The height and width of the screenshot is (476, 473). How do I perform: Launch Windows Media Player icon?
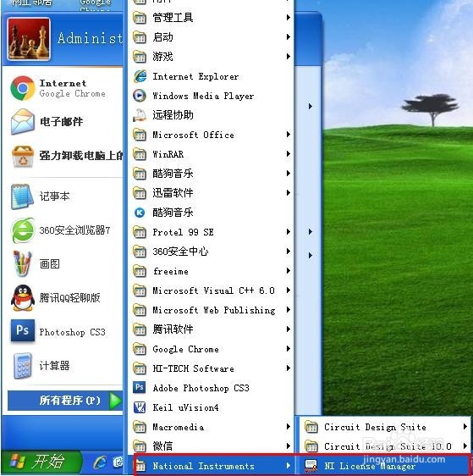(x=140, y=96)
